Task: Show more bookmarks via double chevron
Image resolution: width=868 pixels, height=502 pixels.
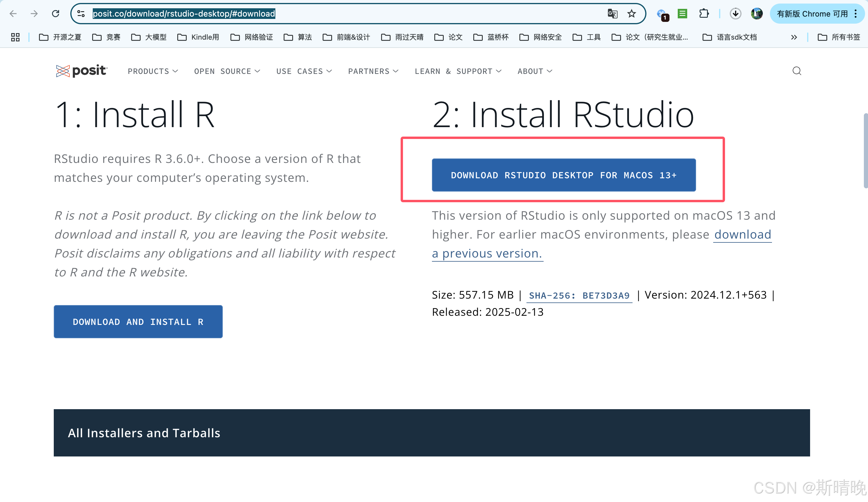Action: point(794,37)
